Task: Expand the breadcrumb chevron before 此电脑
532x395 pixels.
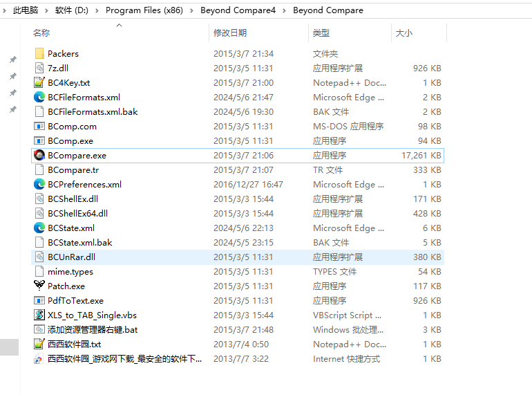Action: pyautogui.click(x=4, y=10)
